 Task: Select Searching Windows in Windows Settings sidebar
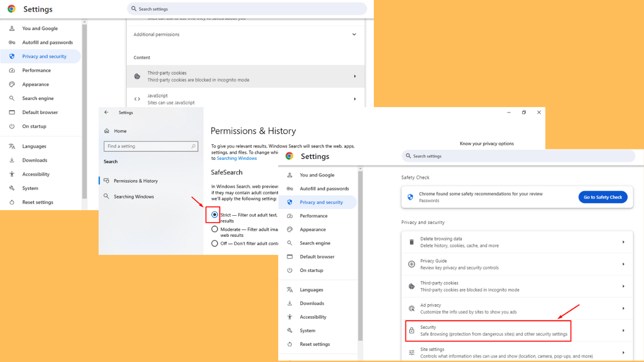pos(150,197)
